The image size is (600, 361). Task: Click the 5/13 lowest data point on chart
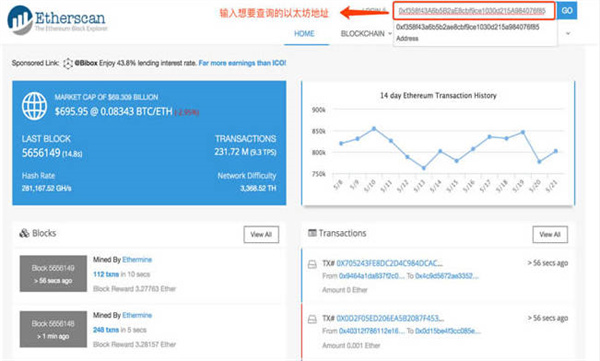click(424, 168)
